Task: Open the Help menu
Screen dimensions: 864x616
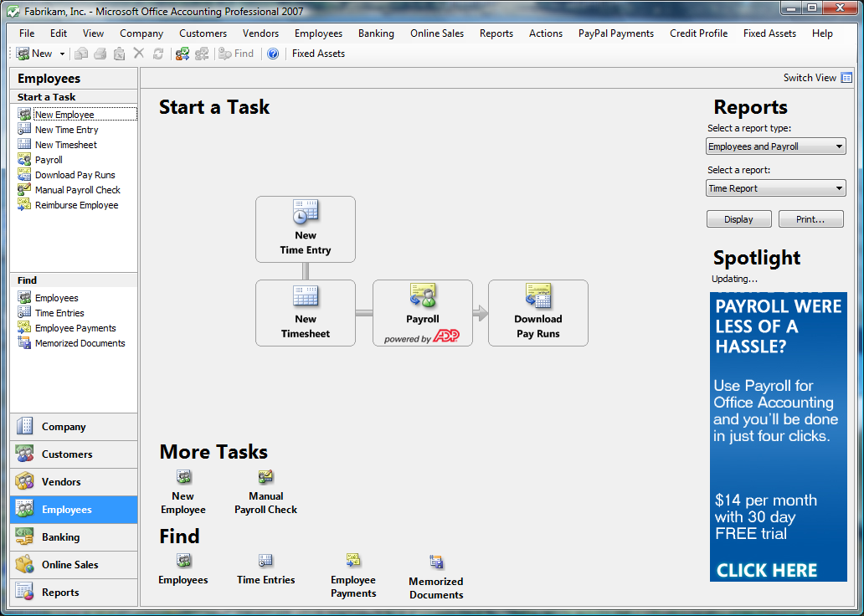Action: click(822, 33)
